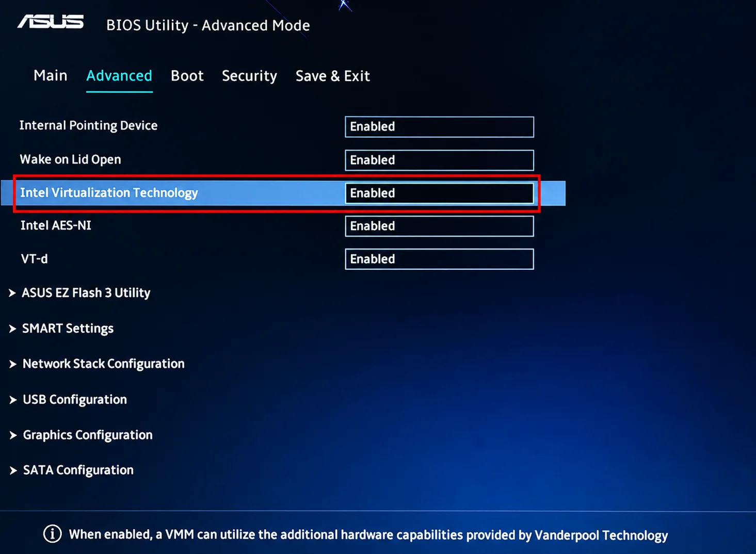
Task: Open the SMART Settings submenu
Action: (x=68, y=329)
